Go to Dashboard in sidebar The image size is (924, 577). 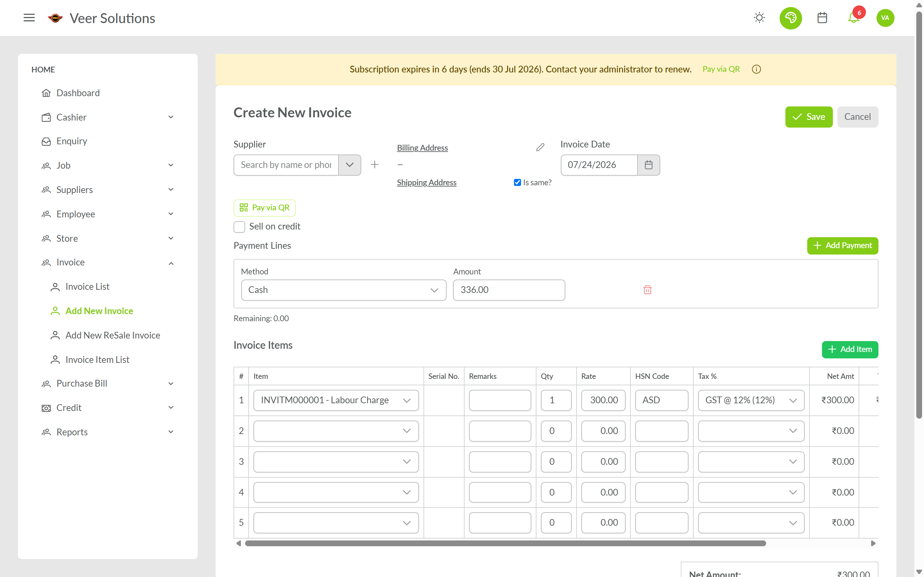tap(78, 93)
